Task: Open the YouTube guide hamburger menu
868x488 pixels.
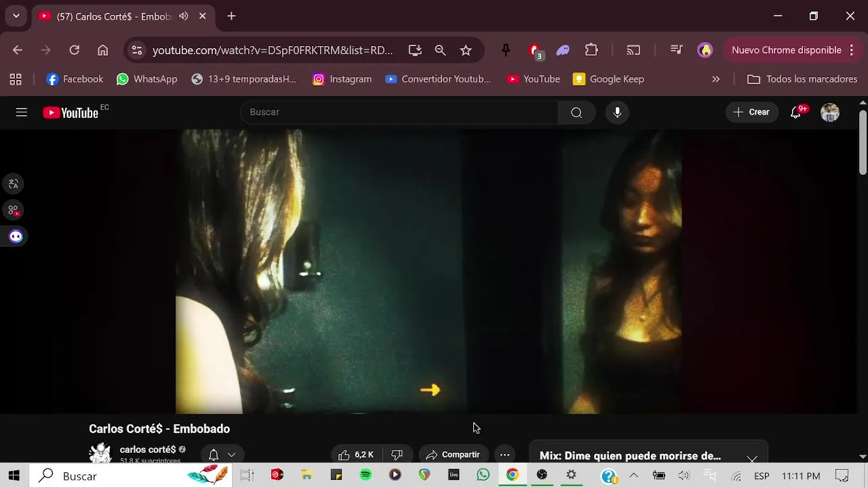Action: tap(22, 113)
